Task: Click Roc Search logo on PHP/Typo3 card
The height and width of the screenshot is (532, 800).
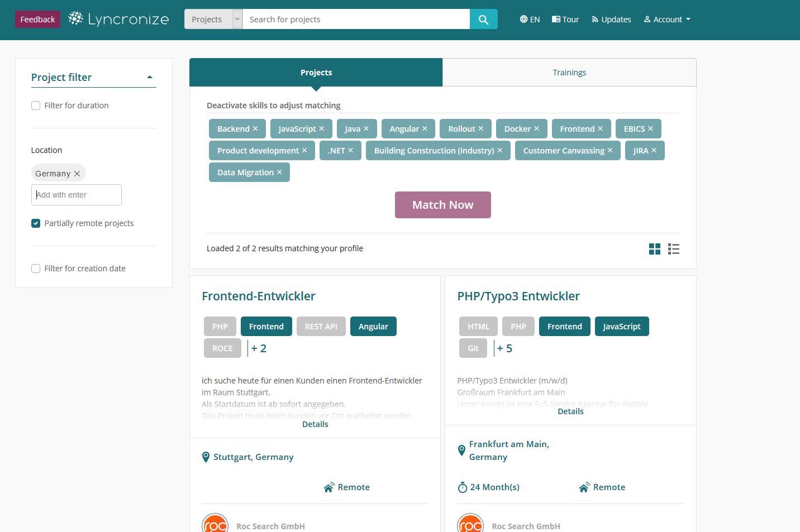Action: point(470,524)
